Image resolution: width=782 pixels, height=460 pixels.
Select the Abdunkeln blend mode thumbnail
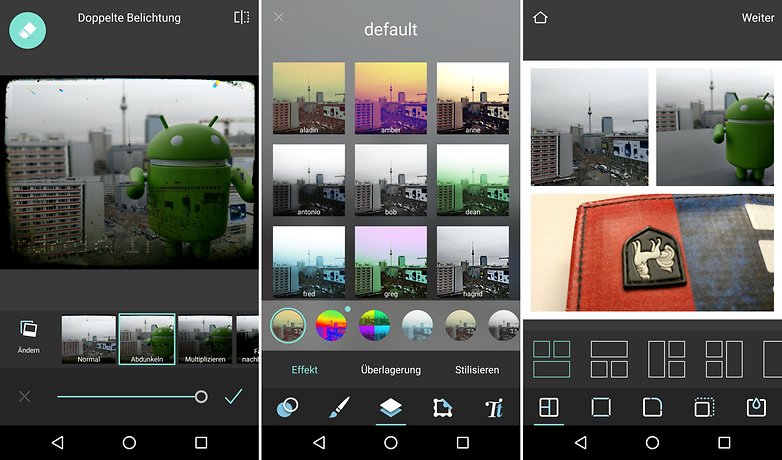click(147, 339)
